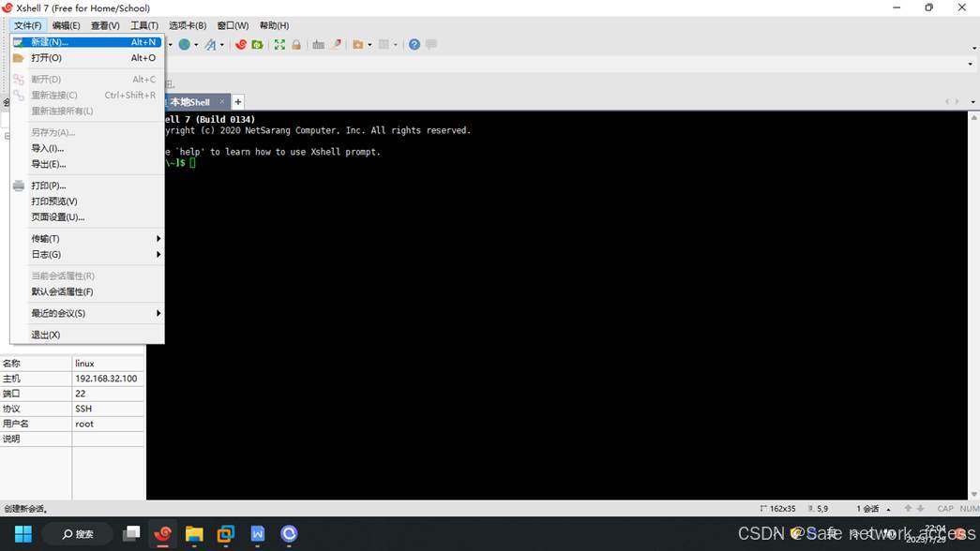Click the highlight pen toolbar icon
This screenshot has width=980, height=551.
click(337, 44)
